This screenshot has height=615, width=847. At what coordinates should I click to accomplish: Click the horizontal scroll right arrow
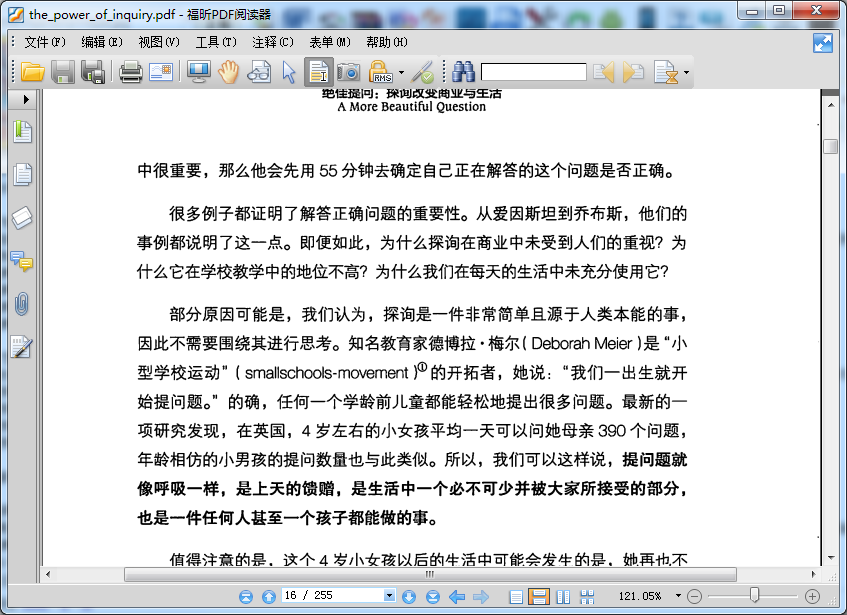coord(814,574)
